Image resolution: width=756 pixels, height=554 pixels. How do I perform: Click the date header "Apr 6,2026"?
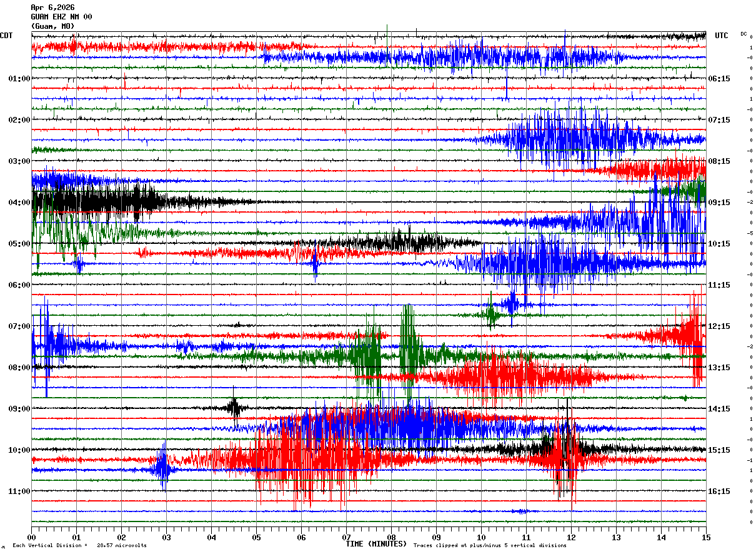pyautogui.click(x=52, y=8)
